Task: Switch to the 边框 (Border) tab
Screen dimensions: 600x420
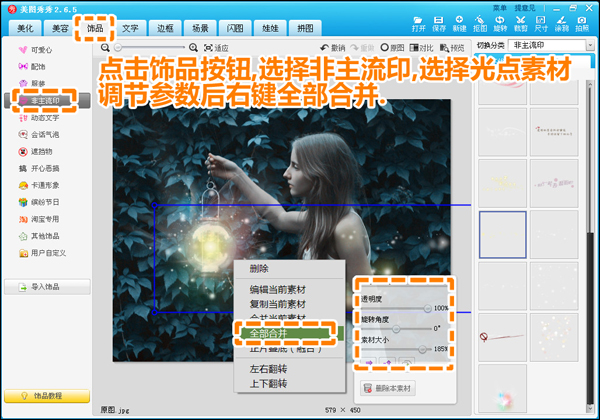Action: pos(166,29)
